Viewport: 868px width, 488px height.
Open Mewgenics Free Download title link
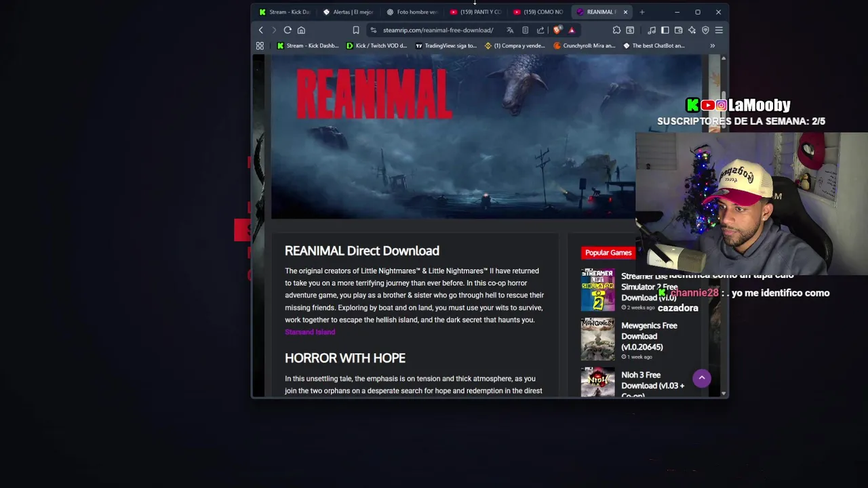[x=650, y=336]
